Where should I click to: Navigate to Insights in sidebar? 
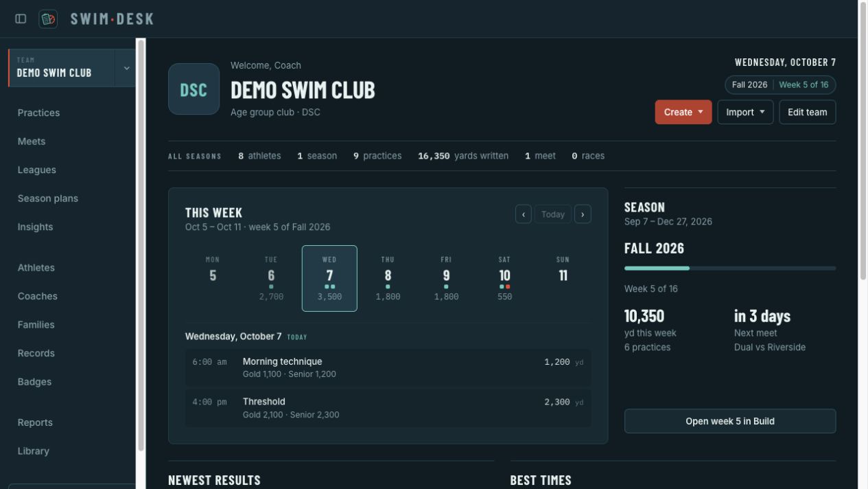point(35,227)
